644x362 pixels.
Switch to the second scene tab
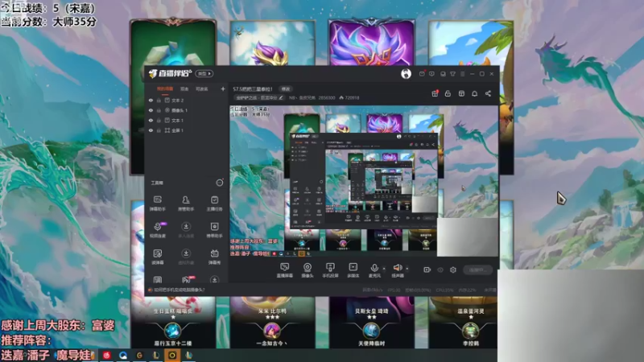tap(184, 89)
